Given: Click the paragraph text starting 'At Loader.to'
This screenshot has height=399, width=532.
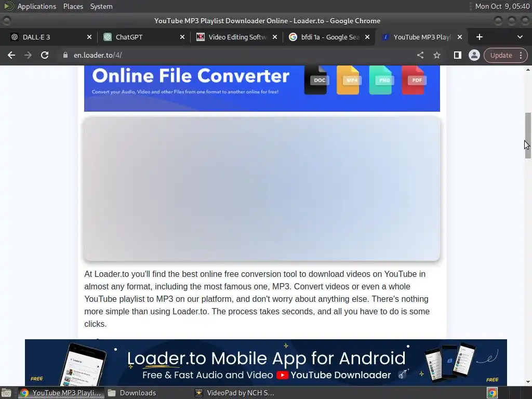Looking at the screenshot, I should pos(257,299).
